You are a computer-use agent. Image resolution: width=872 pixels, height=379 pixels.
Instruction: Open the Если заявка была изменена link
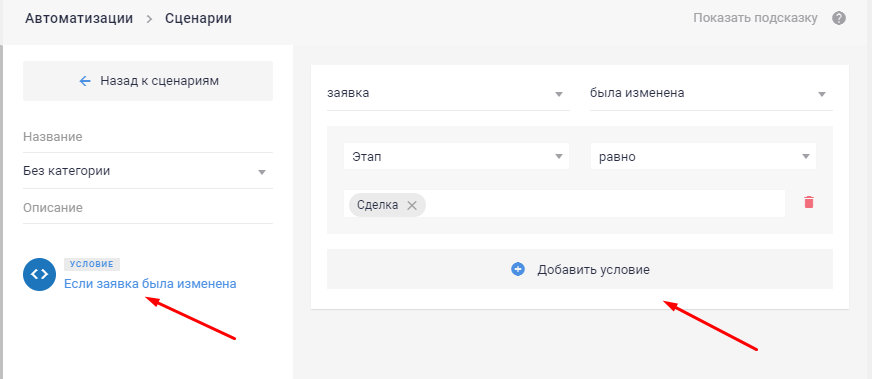coord(150,284)
